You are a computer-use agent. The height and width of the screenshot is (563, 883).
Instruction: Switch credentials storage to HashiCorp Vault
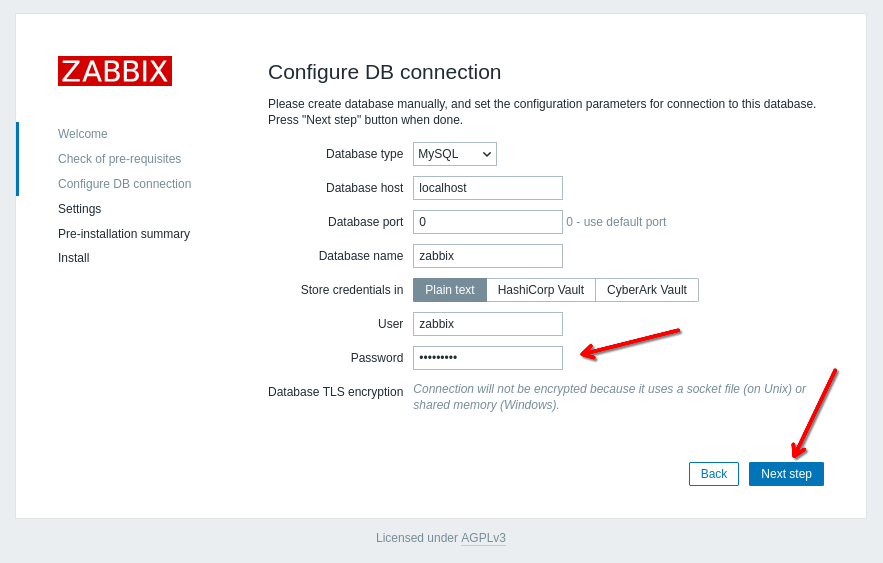pos(540,290)
